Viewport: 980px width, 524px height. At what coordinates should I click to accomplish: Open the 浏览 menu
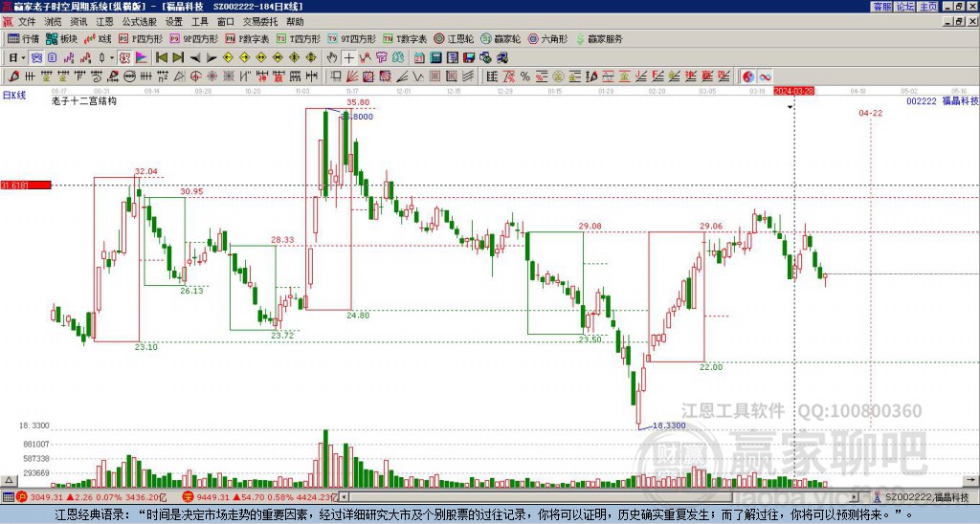pos(54,22)
